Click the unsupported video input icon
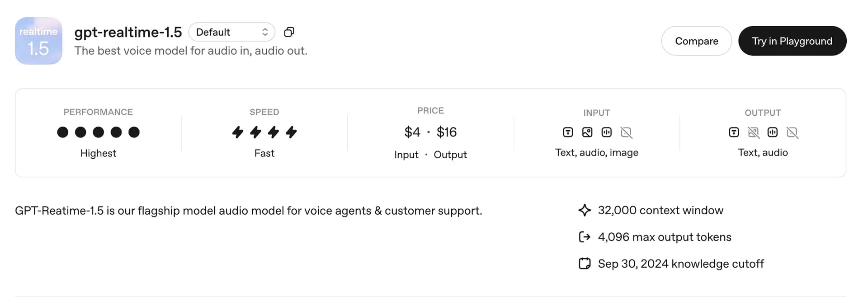This screenshot has width=868, height=297. point(626,132)
